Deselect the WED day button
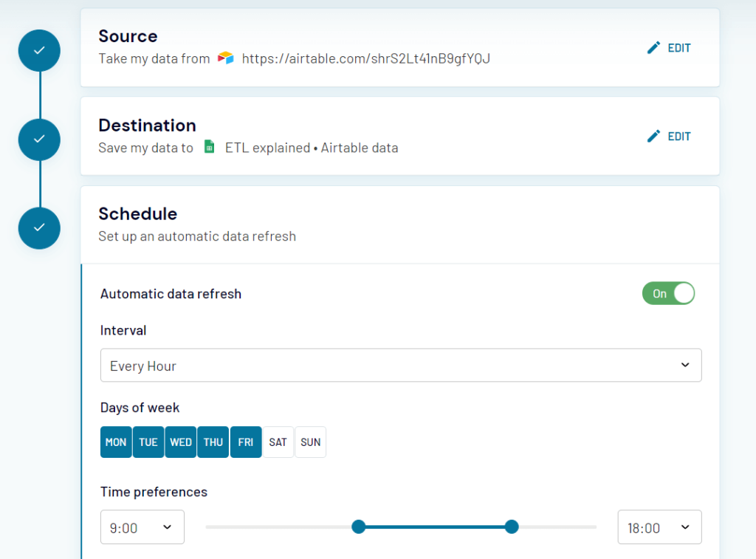Image resolution: width=756 pixels, height=559 pixels. coord(180,442)
